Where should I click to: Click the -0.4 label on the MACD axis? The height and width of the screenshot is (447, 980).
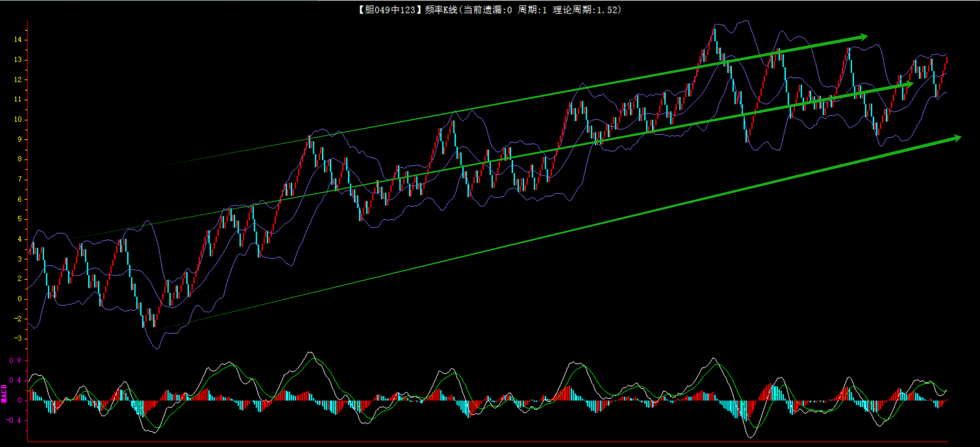point(14,420)
